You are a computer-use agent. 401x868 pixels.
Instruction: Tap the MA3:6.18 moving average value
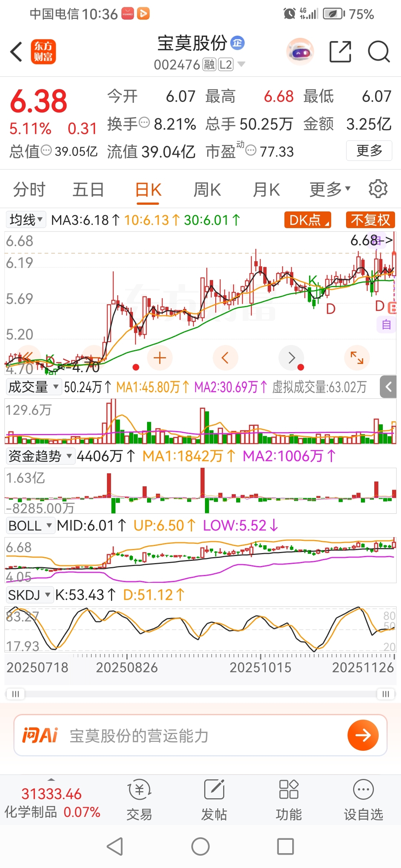coord(85,220)
